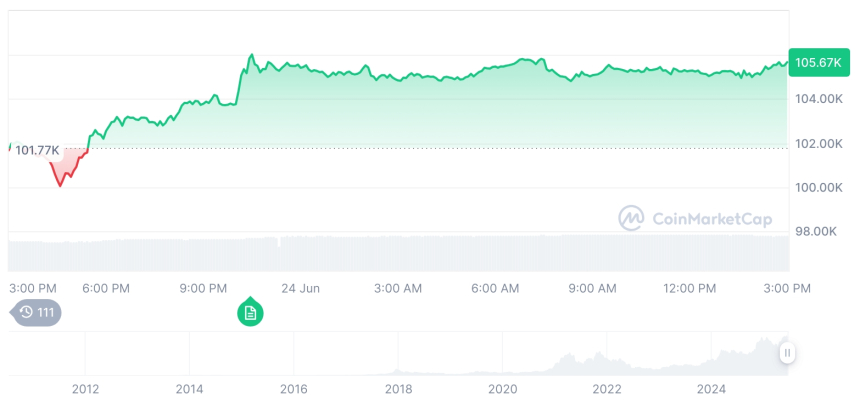This screenshot has height=401, width=860.
Task: Click the green 105.67K current price tag
Action: [x=817, y=63]
